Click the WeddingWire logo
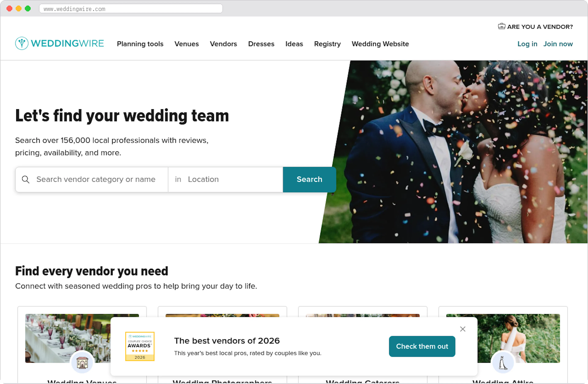Image resolution: width=588 pixels, height=384 pixels. tap(59, 43)
